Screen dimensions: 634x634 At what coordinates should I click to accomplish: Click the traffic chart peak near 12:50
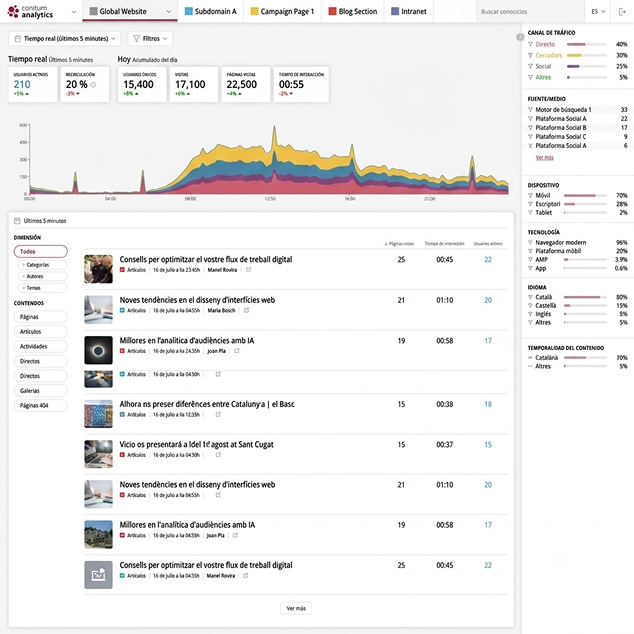(275, 129)
